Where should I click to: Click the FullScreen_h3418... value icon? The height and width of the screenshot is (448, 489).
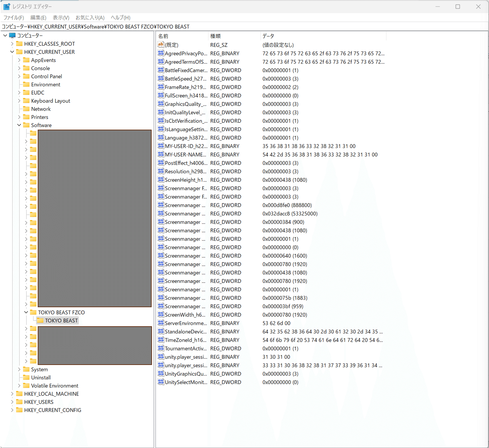click(161, 95)
